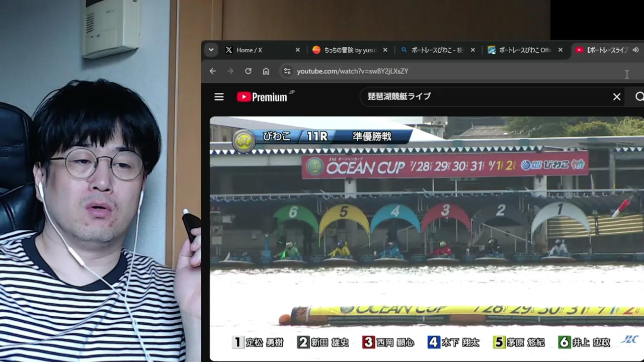644x362 pixels.
Task: Switch to the ちっちの冒険 tab
Action: (x=350, y=50)
